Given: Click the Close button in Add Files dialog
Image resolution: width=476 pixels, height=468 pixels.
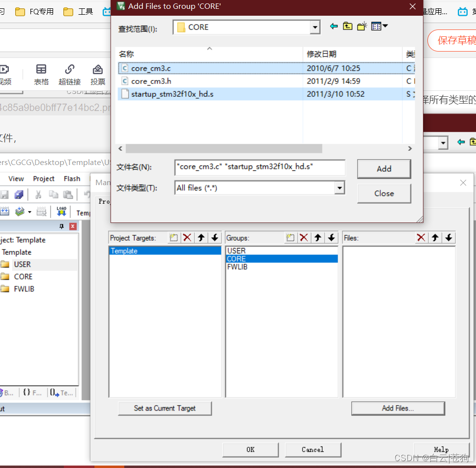Looking at the screenshot, I should 384,193.
